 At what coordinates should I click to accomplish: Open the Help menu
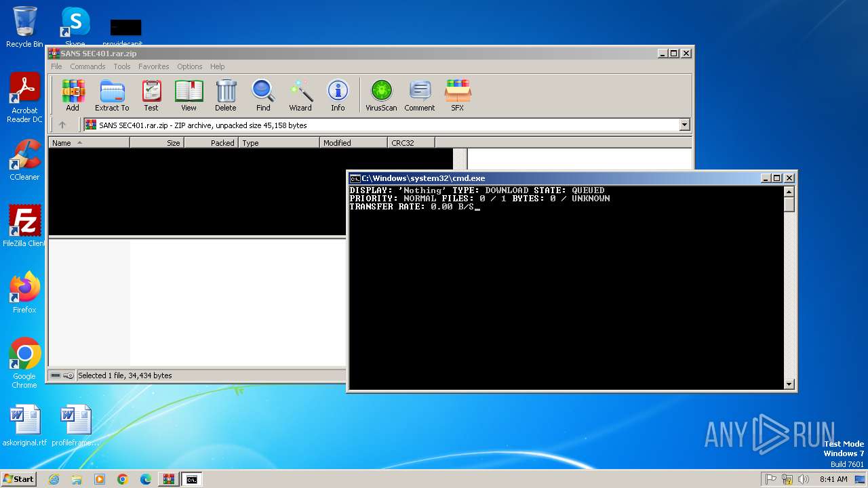coord(218,66)
